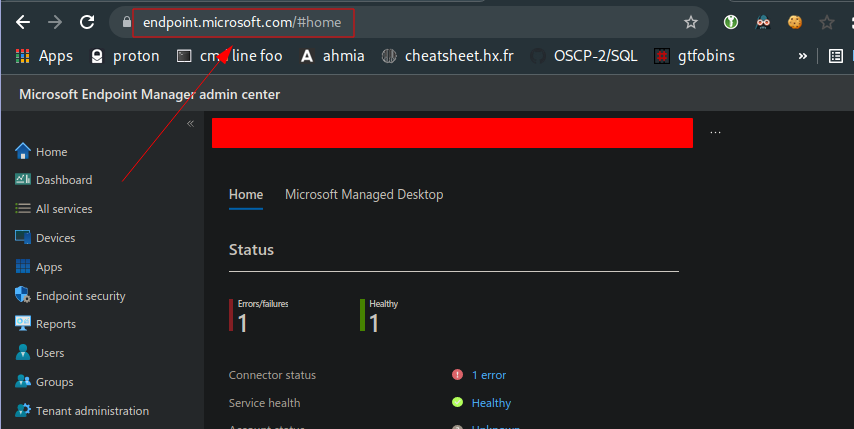Click the Service health label

click(x=264, y=403)
